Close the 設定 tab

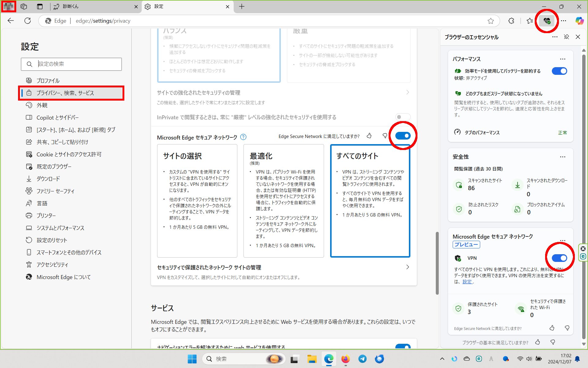click(228, 6)
